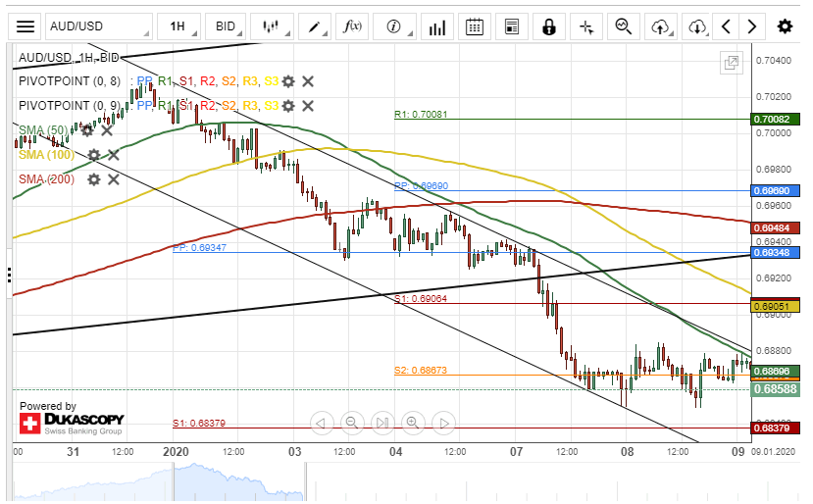Click the SMA (200) label
This screenshot has height=504, width=813.
(47, 179)
